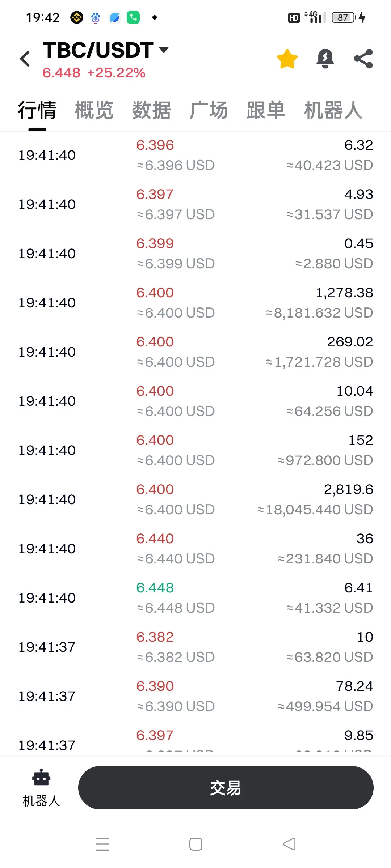Expand the TBC/USDT pair dropdown arrow
Viewport: 391px width, 868px height.
tap(164, 50)
